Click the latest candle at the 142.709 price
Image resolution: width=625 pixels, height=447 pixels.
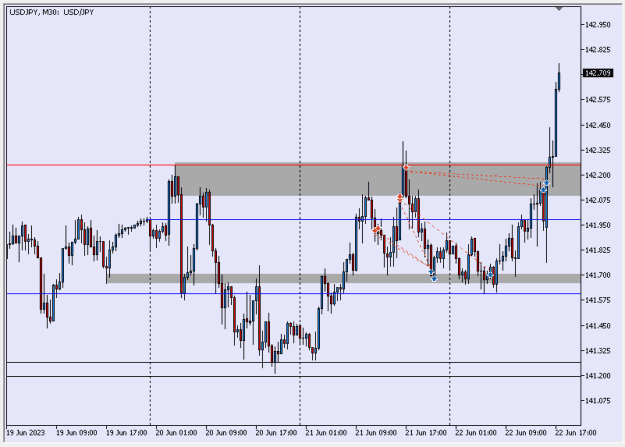click(559, 77)
